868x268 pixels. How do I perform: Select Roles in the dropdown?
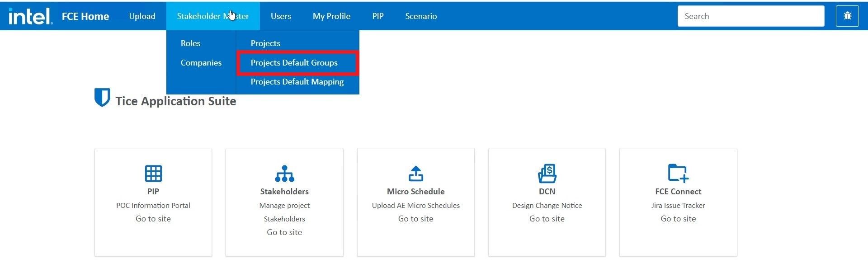190,43
